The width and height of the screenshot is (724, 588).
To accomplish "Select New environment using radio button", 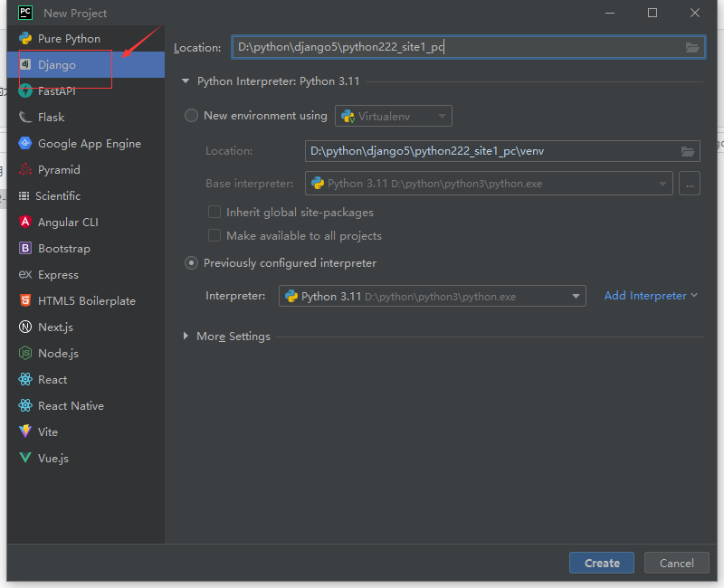I will 191,116.
